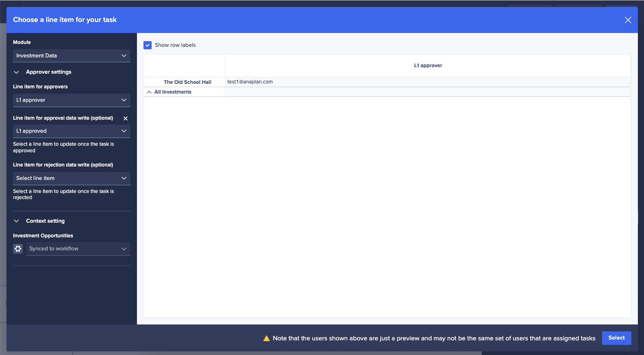Click the Show row labels text
This screenshot has height=355, width=644.
coord(175,45)
